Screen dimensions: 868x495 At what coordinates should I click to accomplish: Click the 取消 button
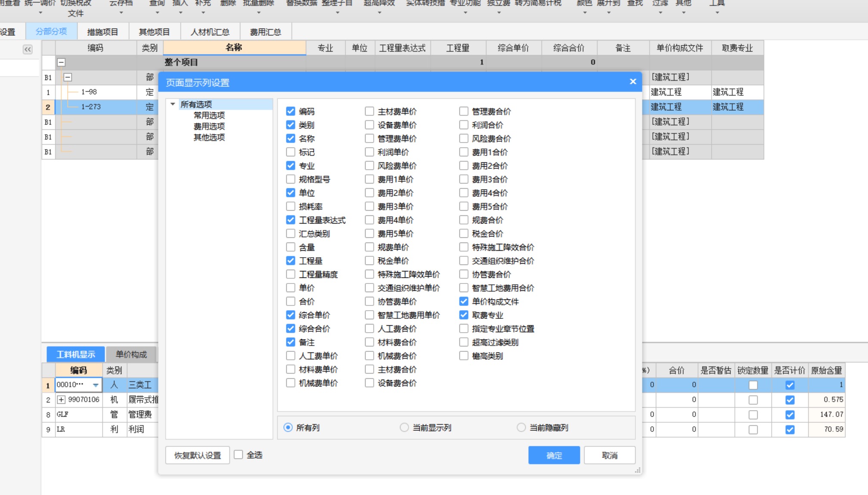tap(610, 455)
